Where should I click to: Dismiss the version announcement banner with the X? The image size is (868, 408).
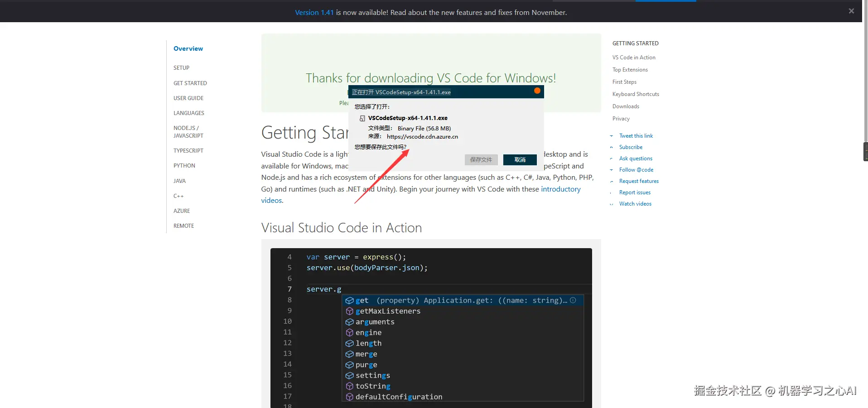coord(851,11)
